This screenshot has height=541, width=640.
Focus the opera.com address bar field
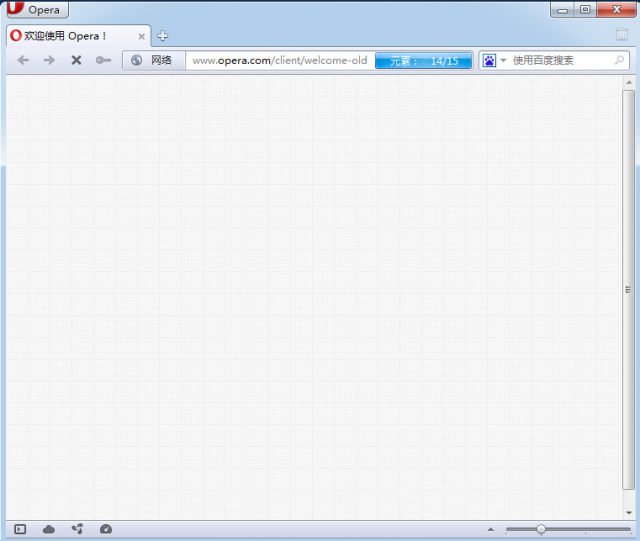coord(280,60)
